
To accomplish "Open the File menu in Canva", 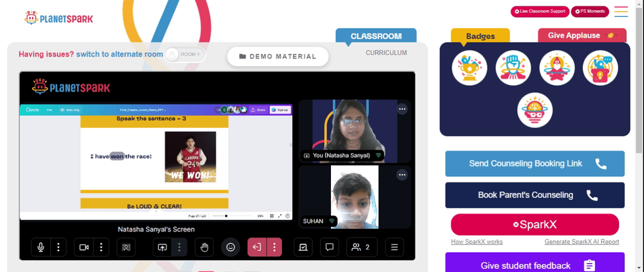I will 50,110.
